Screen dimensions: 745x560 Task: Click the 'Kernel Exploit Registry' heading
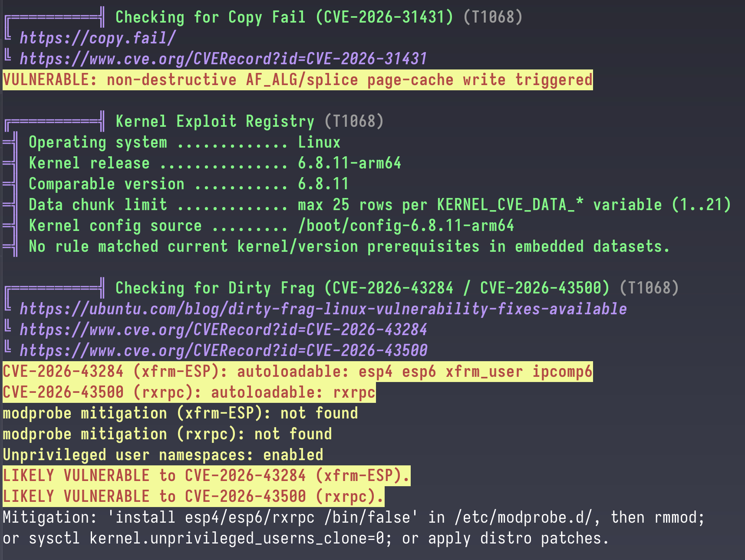point(215,122)
